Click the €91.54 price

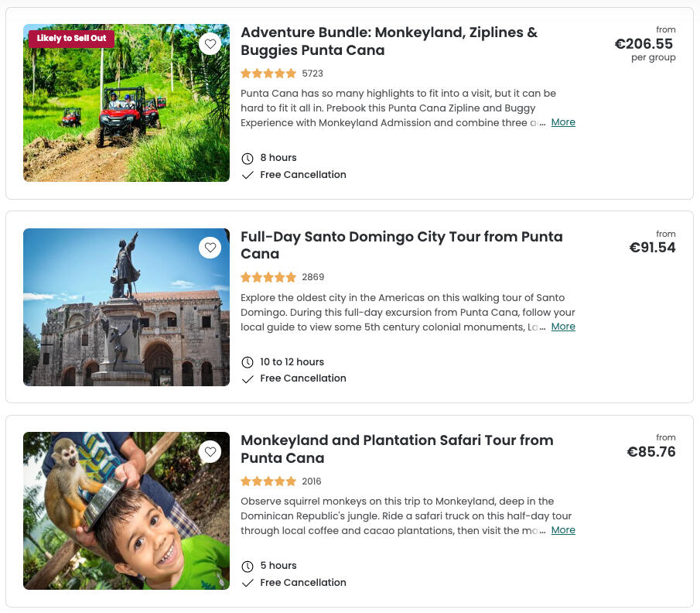(x=652, y=248)
